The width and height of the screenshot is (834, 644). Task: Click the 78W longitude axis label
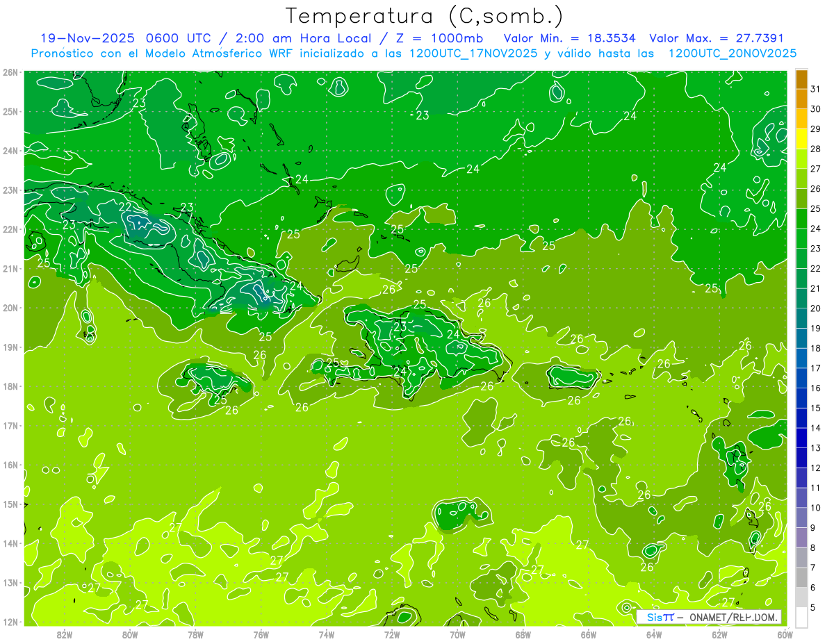click(x=195, y=634)
